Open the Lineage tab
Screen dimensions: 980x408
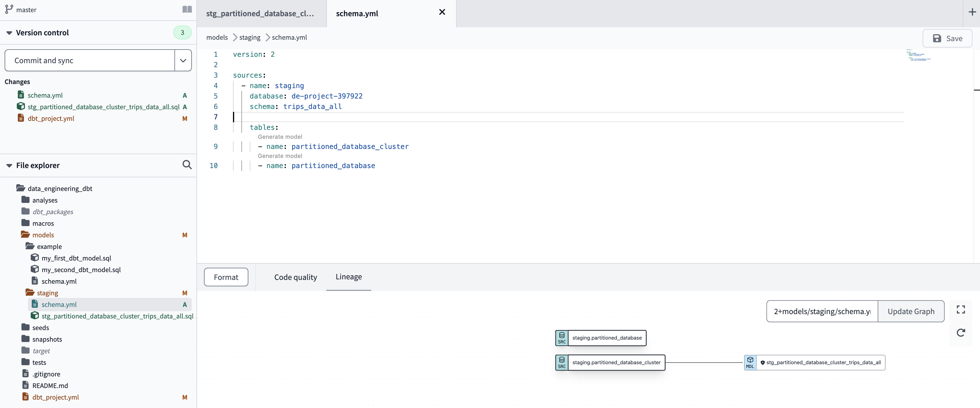click(x=349, y=277)
